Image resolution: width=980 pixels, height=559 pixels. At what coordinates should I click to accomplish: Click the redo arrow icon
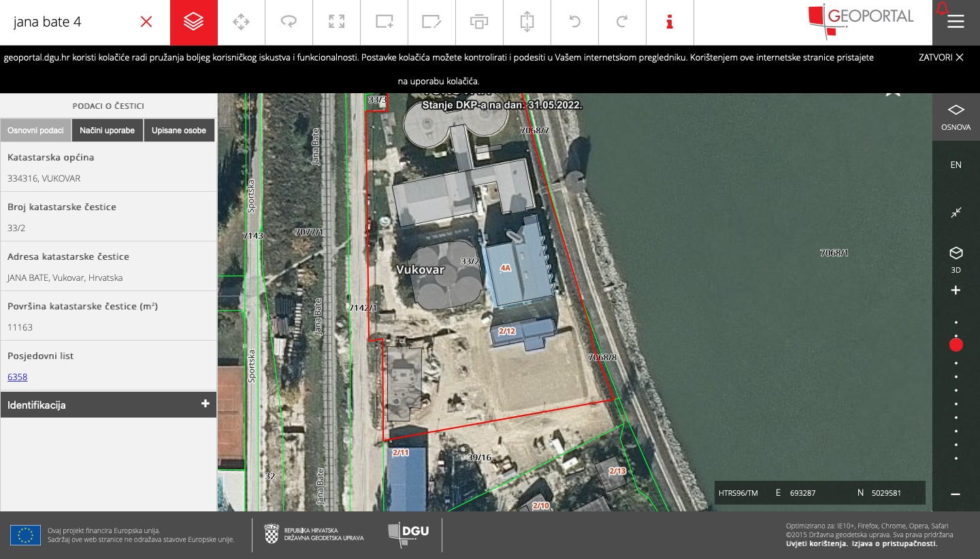[x=621, y=22]
